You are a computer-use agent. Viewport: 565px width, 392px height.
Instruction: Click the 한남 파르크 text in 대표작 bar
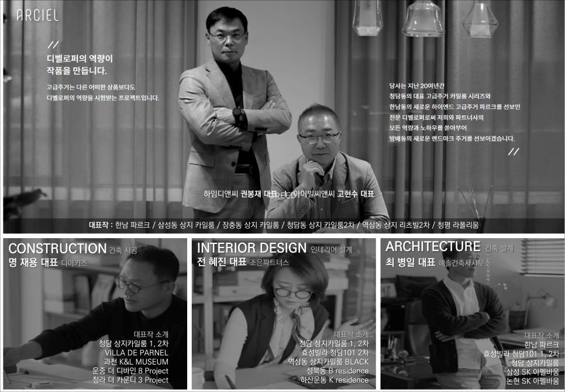pyautogui.click(x=132, y=225)
